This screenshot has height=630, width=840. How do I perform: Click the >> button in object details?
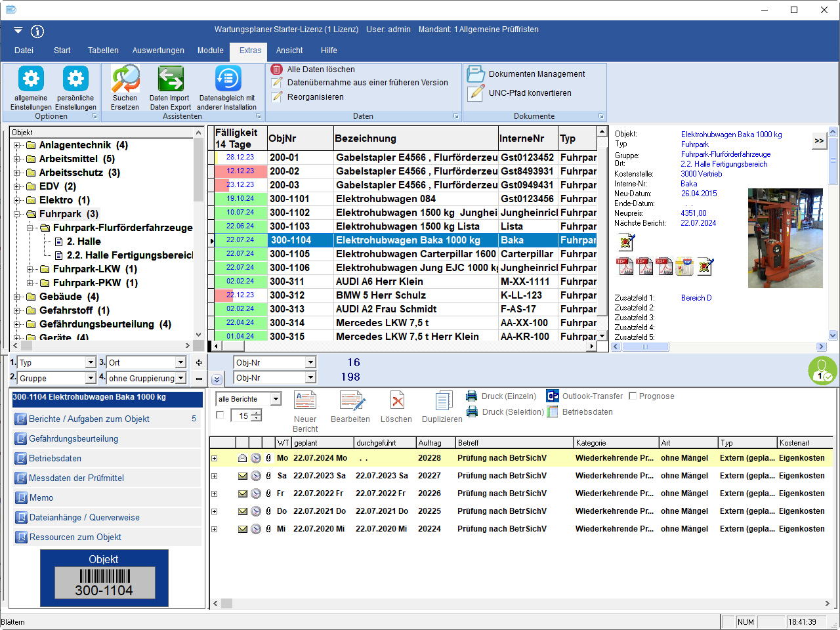tap(819, 140)
